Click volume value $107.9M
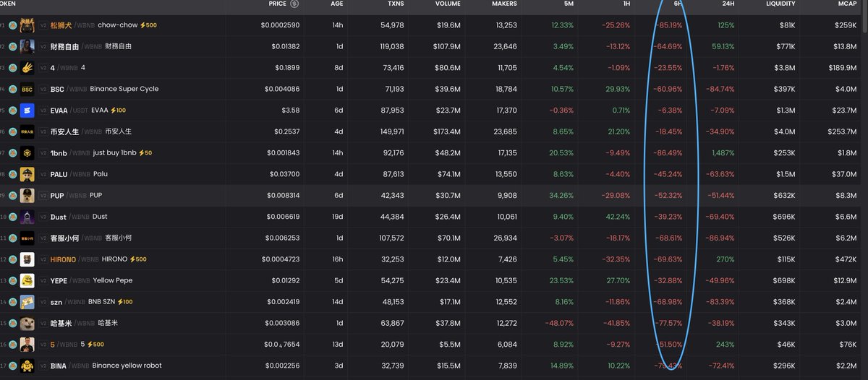Image resolution: width=868 pixels, height=380 pixels. click(448, 46)
